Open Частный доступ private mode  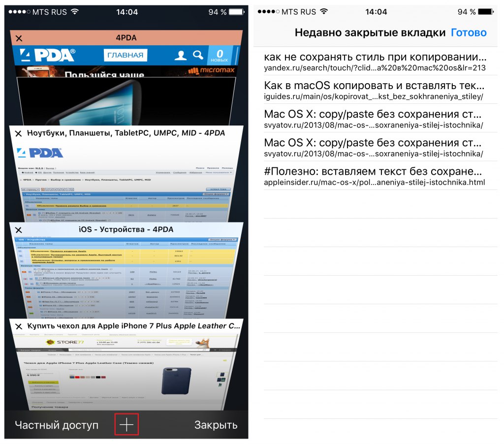[x=57, y=425]
